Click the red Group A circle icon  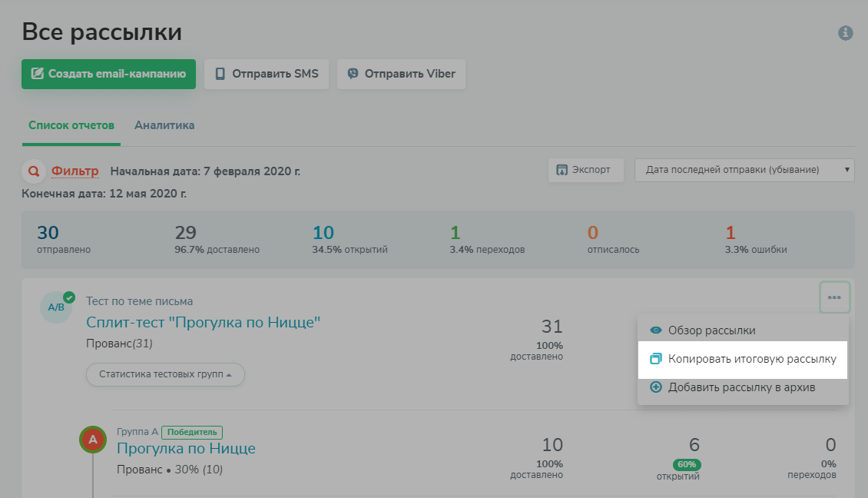(x=93, y=440)
